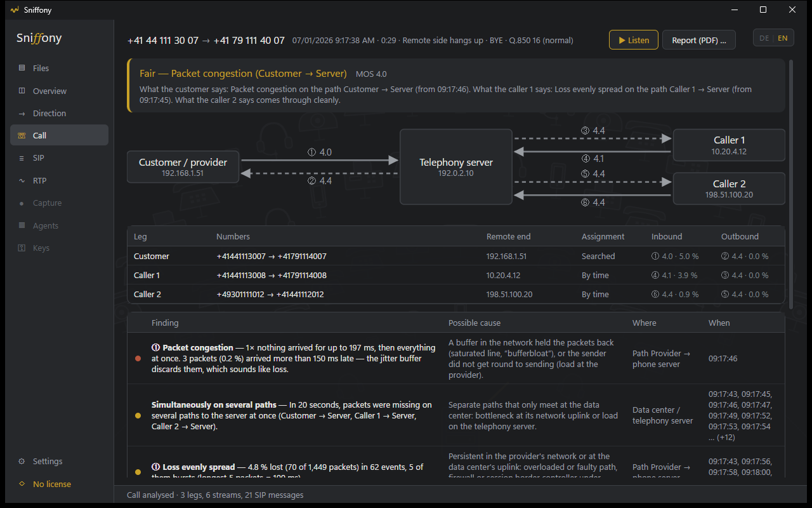Click the yellow dot of the Simultaneously finding
Screen dimensions: 812x508
[x=138, y=416]
